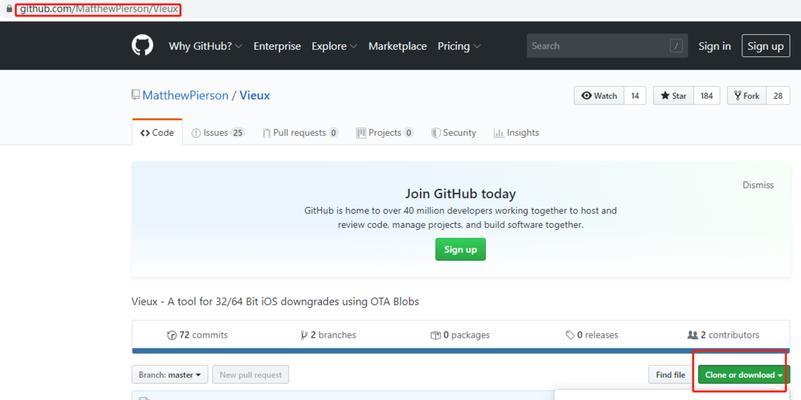Switch to the Issues tab
The height and width of the screenshot is (400, 801).
pos(218,133)
